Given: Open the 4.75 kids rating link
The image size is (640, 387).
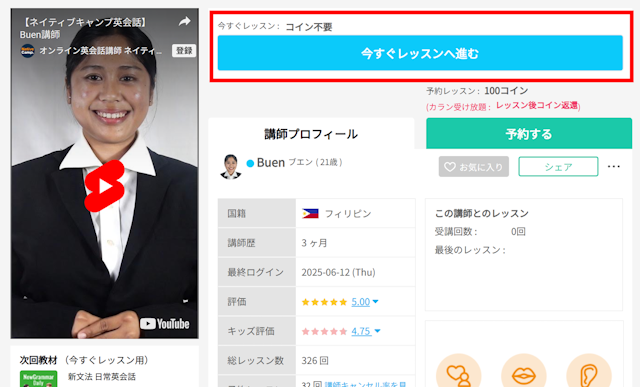Looking at the screenshot, I should [361, 331].
